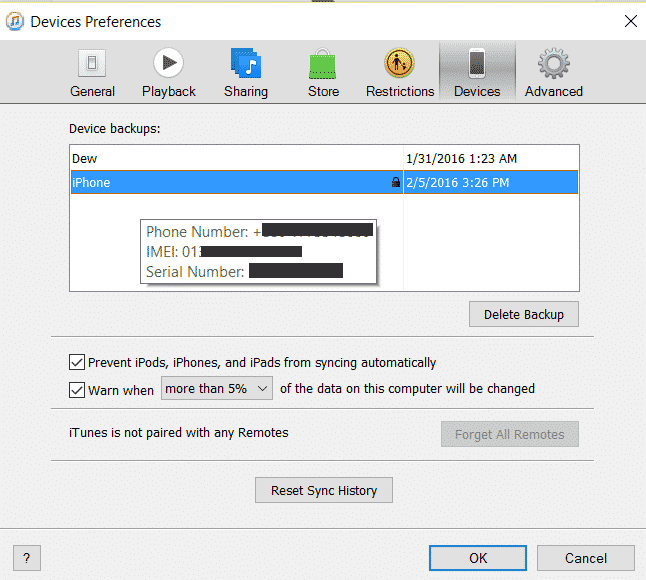Screen dimensions: 646x580
Task: Close the Devices Preferences window
Action: (x=630, y=21)
